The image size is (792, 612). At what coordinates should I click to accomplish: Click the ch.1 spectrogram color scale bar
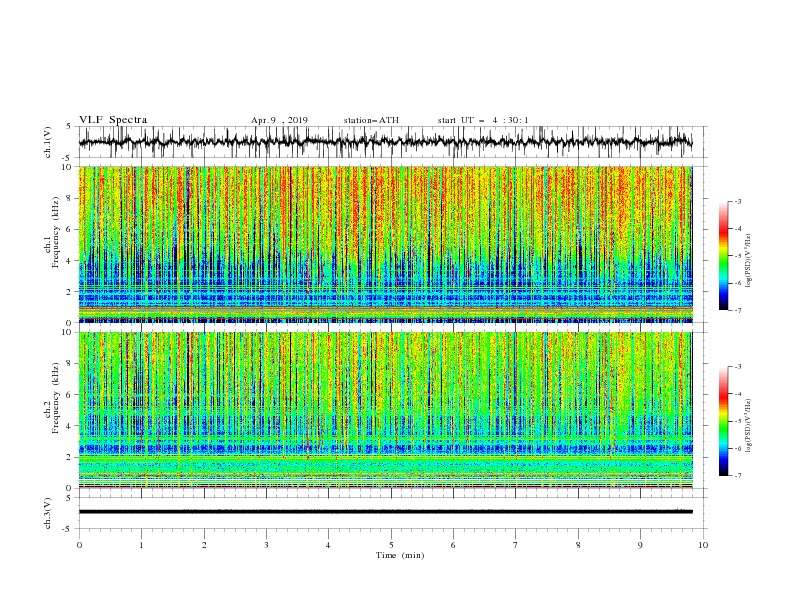tap(723, 256)
